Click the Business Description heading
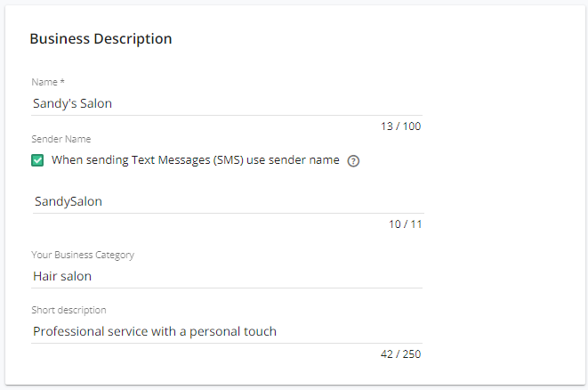 [101, 38]
